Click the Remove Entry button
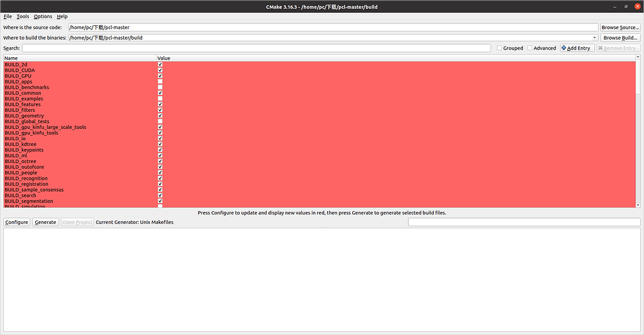 [x=618, y=48]
